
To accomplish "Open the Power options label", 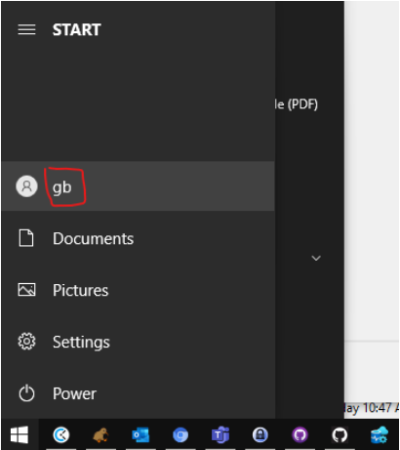I will [74, 394].
